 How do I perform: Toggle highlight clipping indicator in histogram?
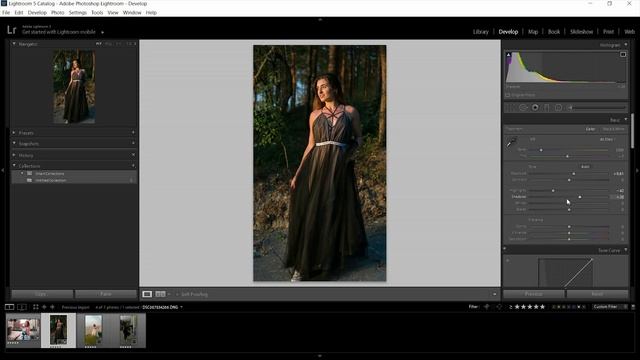623,54
